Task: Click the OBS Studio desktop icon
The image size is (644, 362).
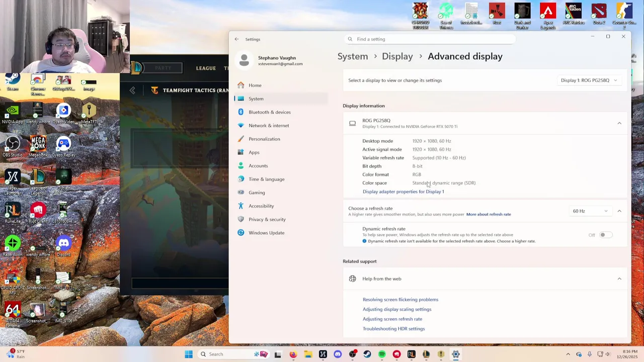Action: point(13,147)
